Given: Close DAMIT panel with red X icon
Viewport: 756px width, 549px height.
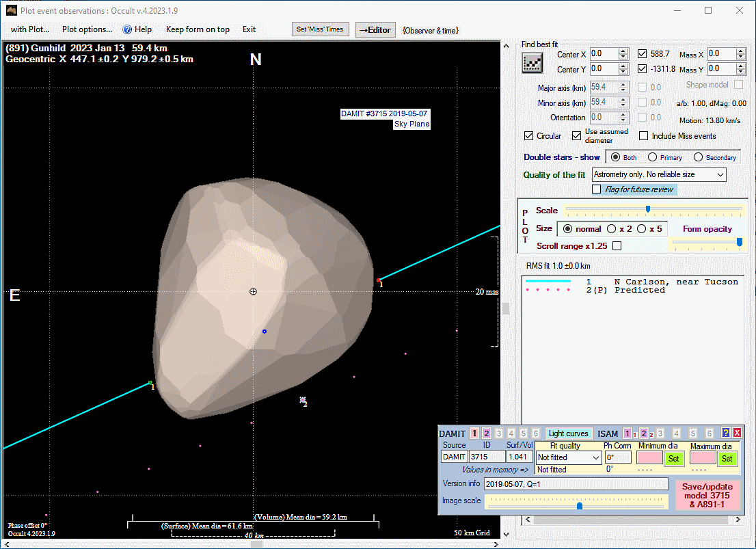Looking at the screenshot, I should tap(737, 433).
